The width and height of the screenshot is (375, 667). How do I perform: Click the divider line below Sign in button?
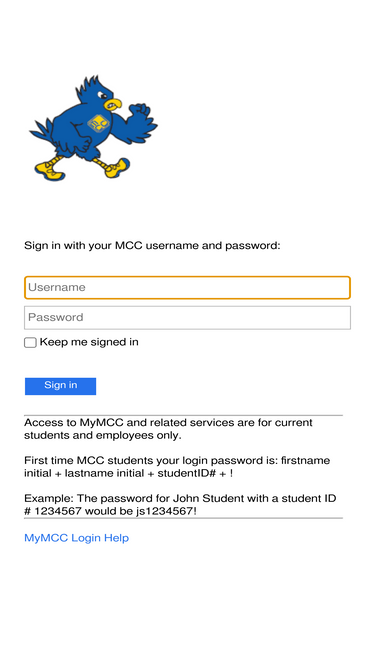(x=183, y=415)
